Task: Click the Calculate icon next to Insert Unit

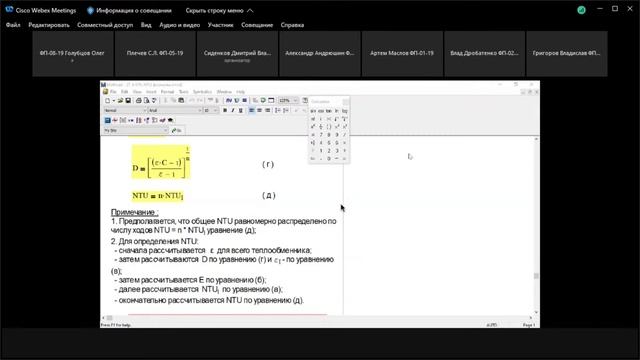Action: point(244,100)
